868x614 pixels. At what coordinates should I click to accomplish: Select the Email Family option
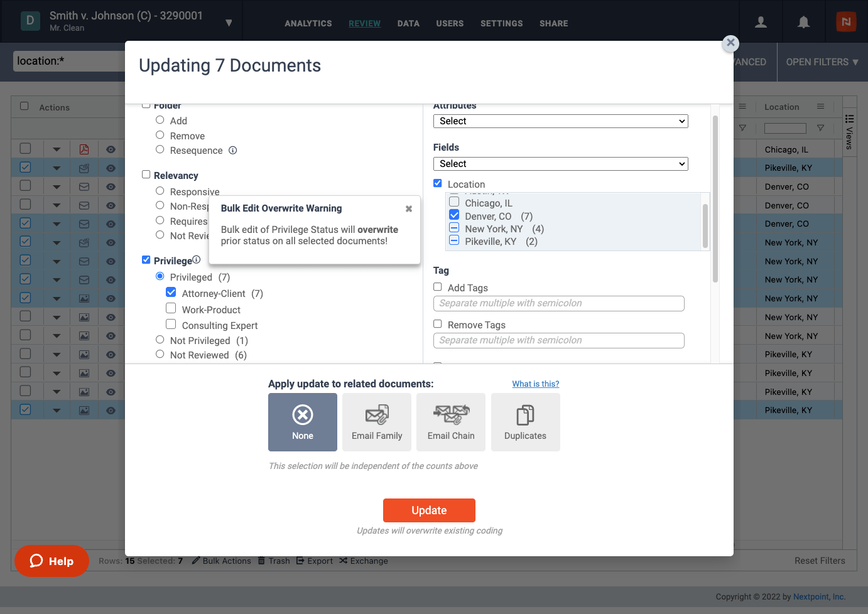tap(377, 422)
